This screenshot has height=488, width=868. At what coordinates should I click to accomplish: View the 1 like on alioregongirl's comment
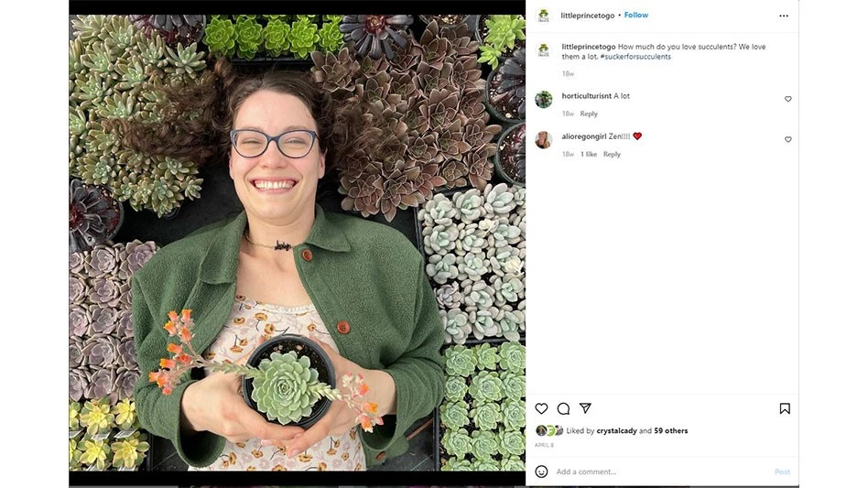[589, 155]
